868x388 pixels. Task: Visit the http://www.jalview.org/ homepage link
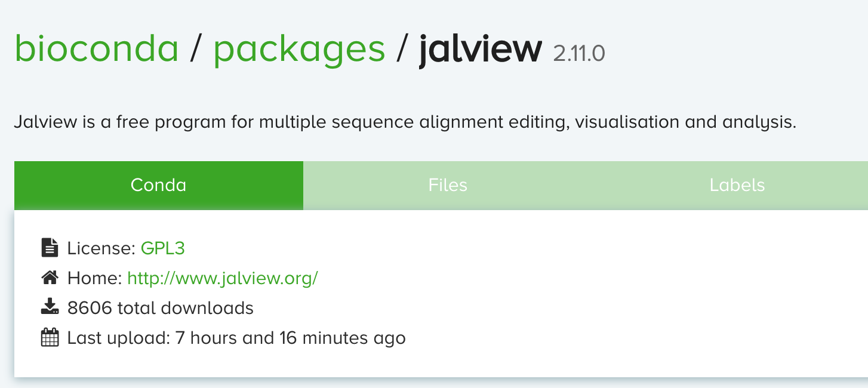pyautogui.click(x=223, y=278)
